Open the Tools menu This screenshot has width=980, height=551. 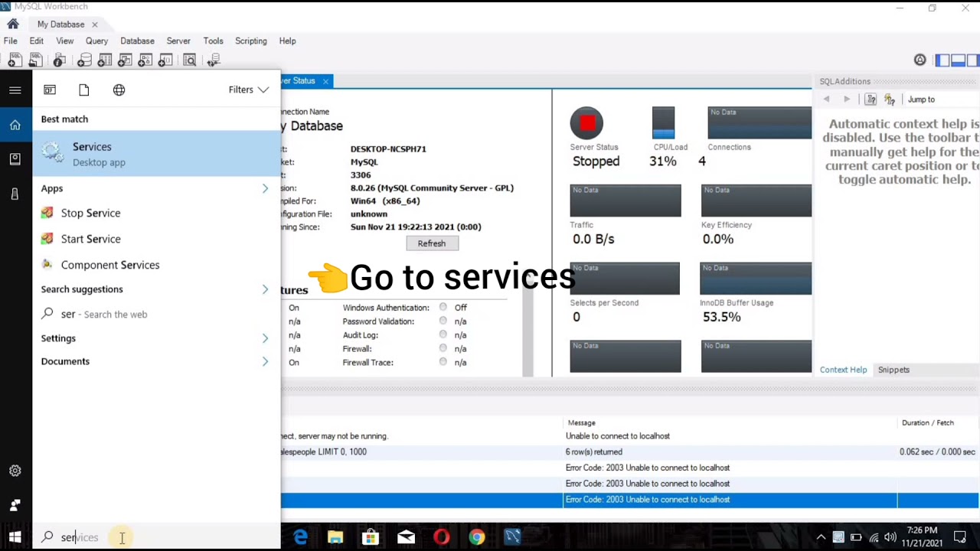(213, 41)
